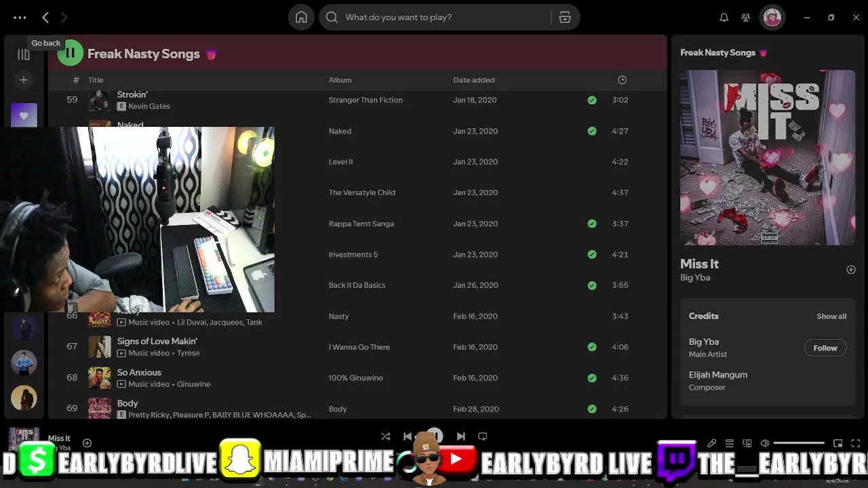Open the Miss It album cover

coord(768,158)
